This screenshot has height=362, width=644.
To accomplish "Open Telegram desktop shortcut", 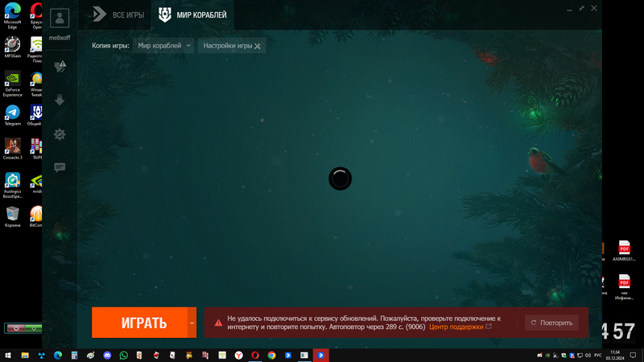I will coord(12,115).
